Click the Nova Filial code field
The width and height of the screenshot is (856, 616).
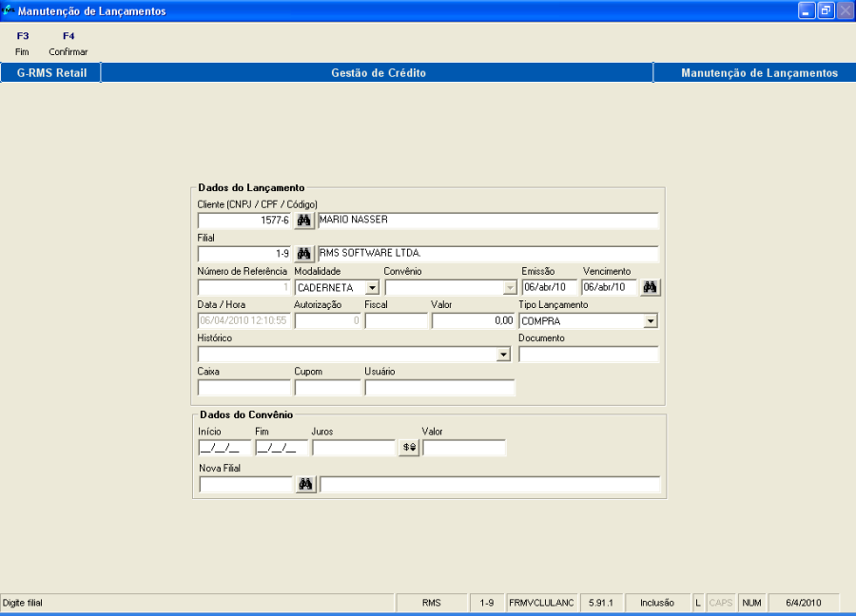(x=246, y=485)
